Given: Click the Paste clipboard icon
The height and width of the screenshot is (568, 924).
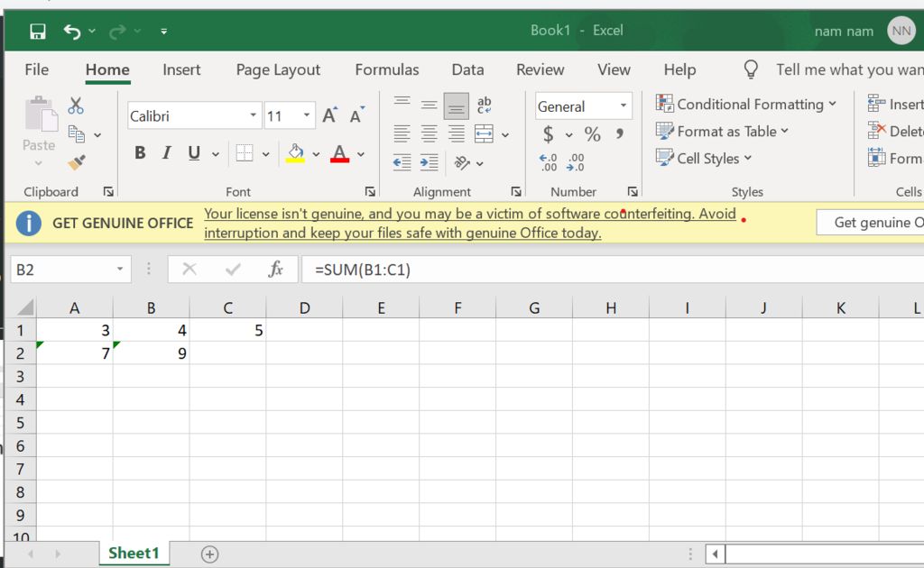Looking at the screenshot, I should (x=41, y=114).
